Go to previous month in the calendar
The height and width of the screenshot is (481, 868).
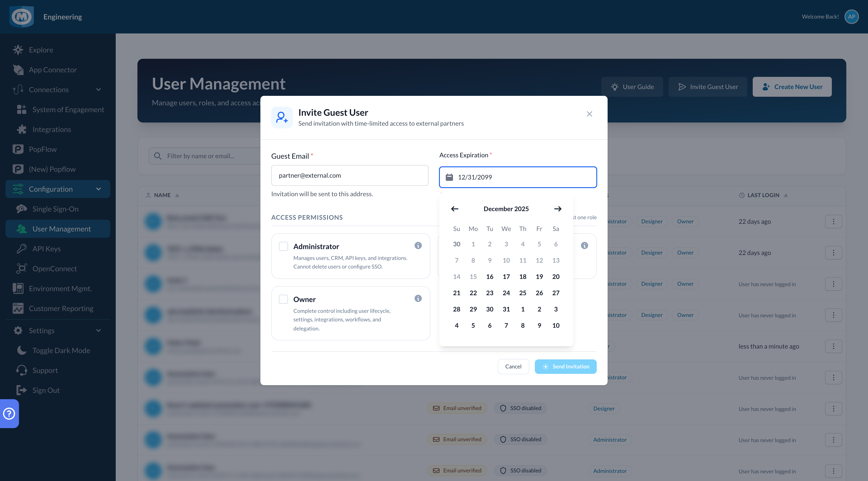coord(455,209)
